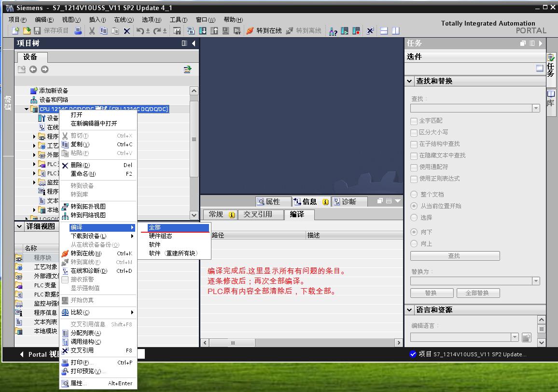558x392 pixels.
Task: Click the Start runtime (RT) toolbar icon
Action: [237, 31]
